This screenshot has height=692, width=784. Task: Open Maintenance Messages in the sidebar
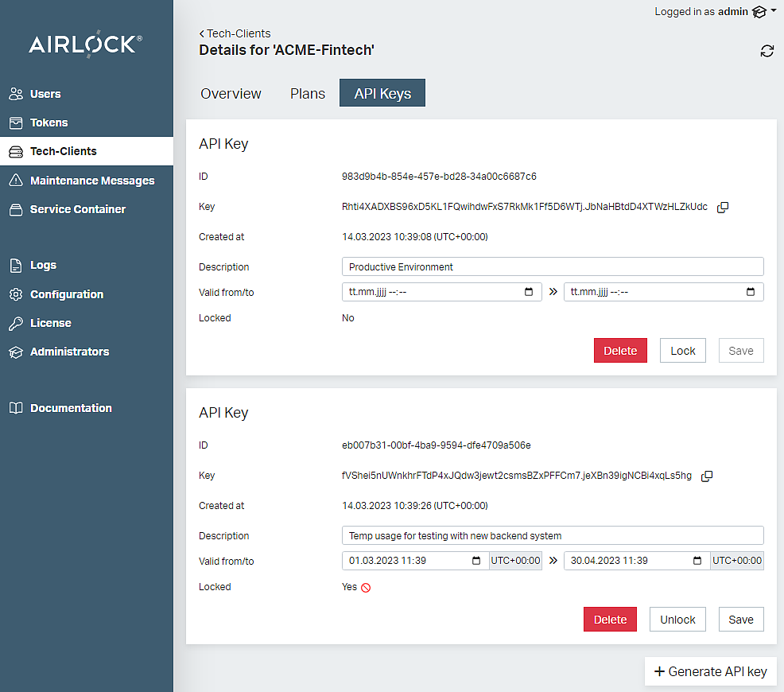(x=91, y=181)
